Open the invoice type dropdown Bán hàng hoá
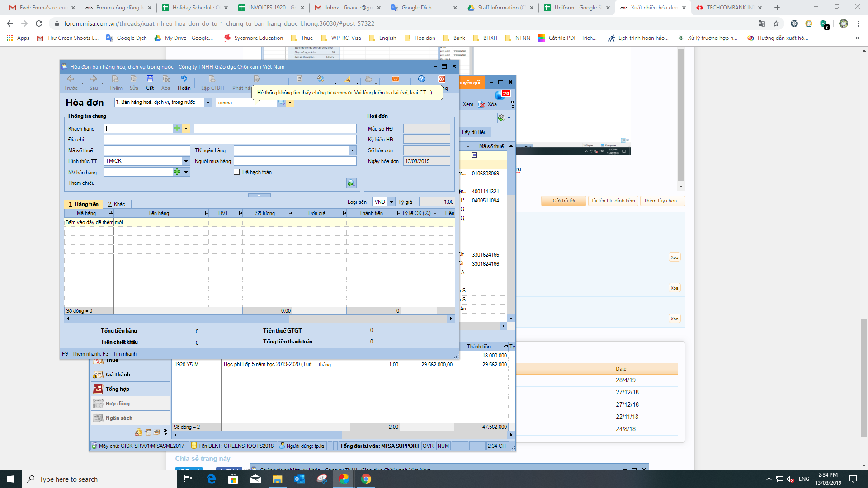Image resolution: width=868 pixels, height=488 pixels. coord(208,103)
